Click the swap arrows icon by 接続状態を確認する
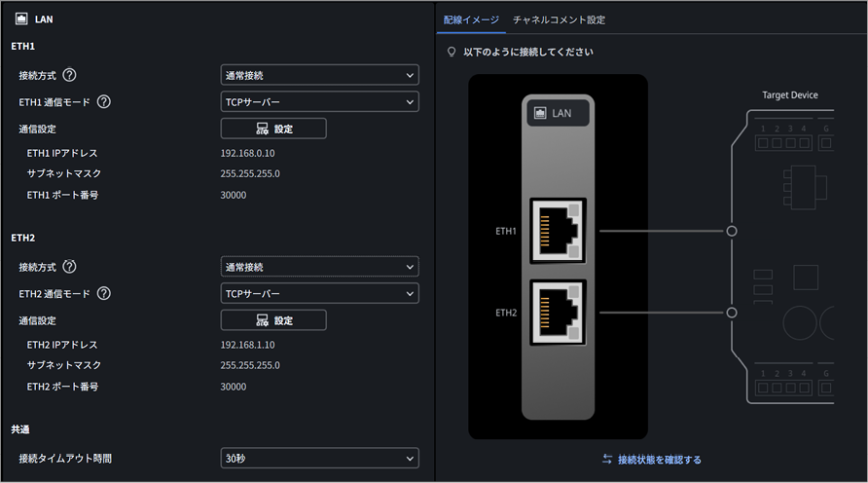The width and height of the screenshot is (868, 483). pos(607,460)
